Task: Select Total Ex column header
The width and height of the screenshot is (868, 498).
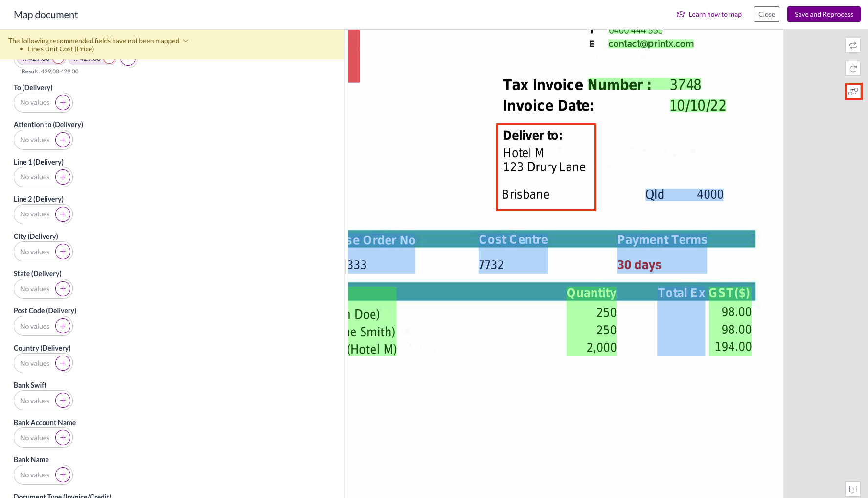Action: [x=681, y=293]
